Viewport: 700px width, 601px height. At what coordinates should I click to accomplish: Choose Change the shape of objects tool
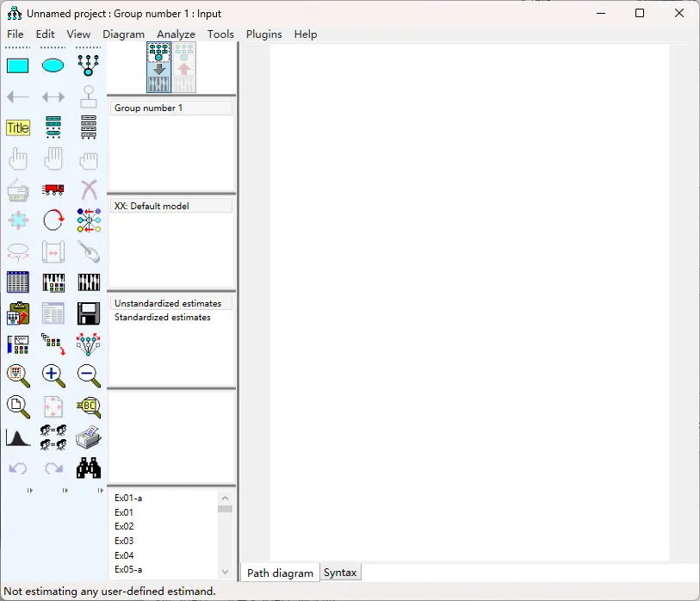coord(18,220)
